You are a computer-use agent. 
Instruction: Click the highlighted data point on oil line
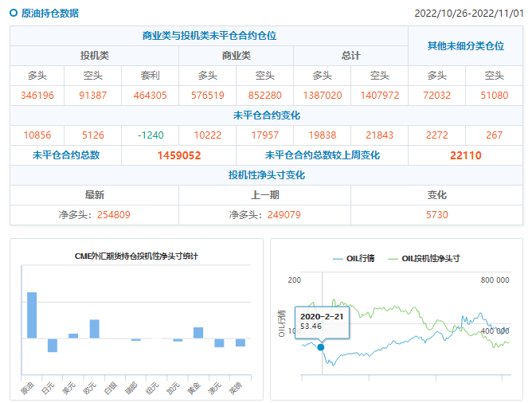tap(321, 346)
